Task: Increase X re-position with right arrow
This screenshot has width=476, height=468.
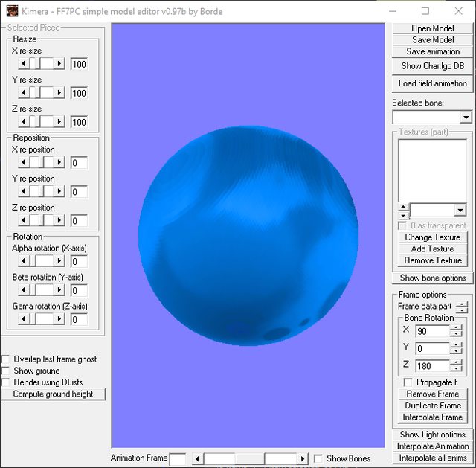Action: [x=59, y=163]
